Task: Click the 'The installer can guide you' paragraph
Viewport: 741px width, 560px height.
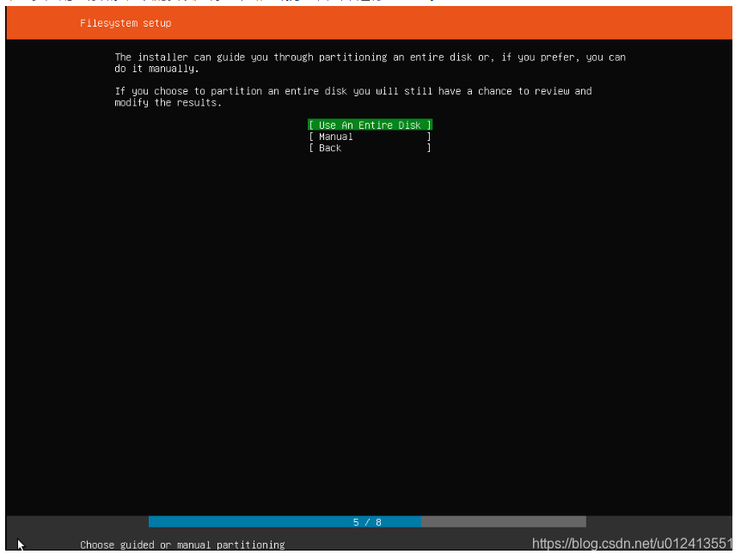Action: (370, 63)
